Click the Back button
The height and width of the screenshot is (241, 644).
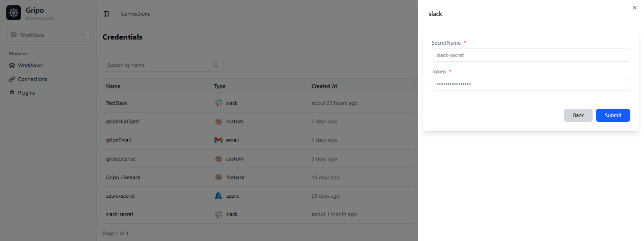pyautogui.click(x=578, y=115)
